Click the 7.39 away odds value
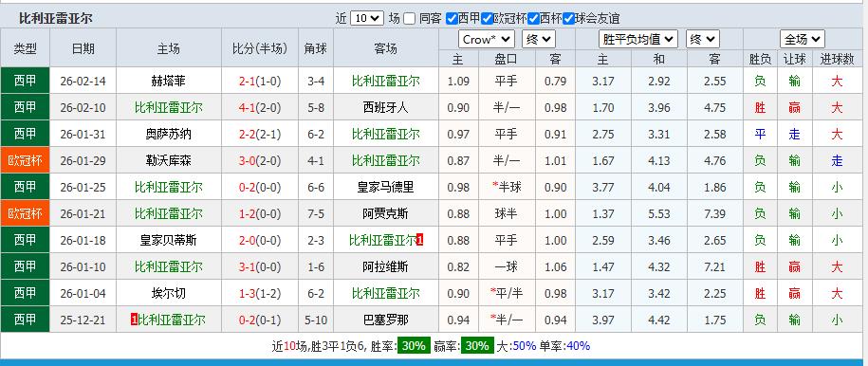Screen dimensions: 868x366 714,213
